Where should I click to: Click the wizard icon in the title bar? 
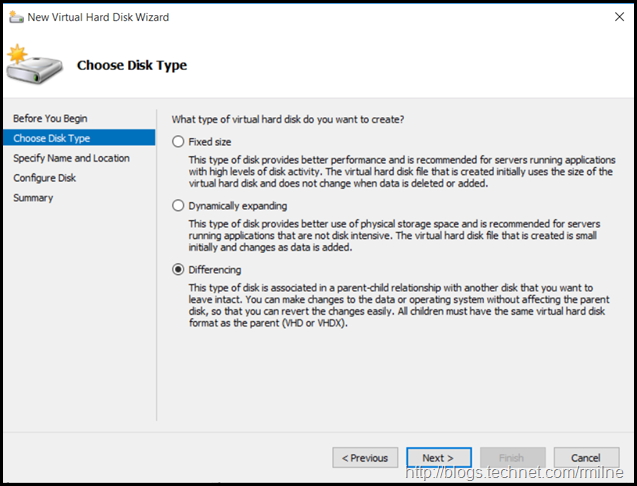click(x=14, y=17)
